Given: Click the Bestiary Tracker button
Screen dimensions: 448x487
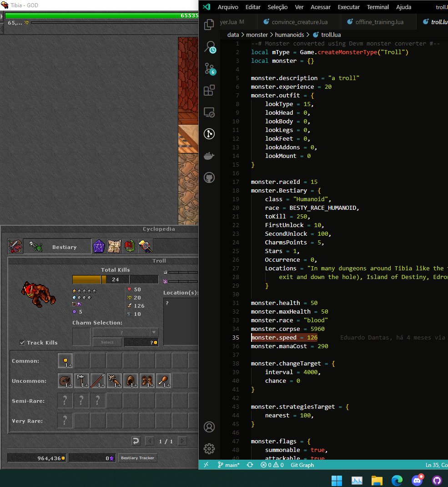Looking at the screenshot, I should 137,458.
